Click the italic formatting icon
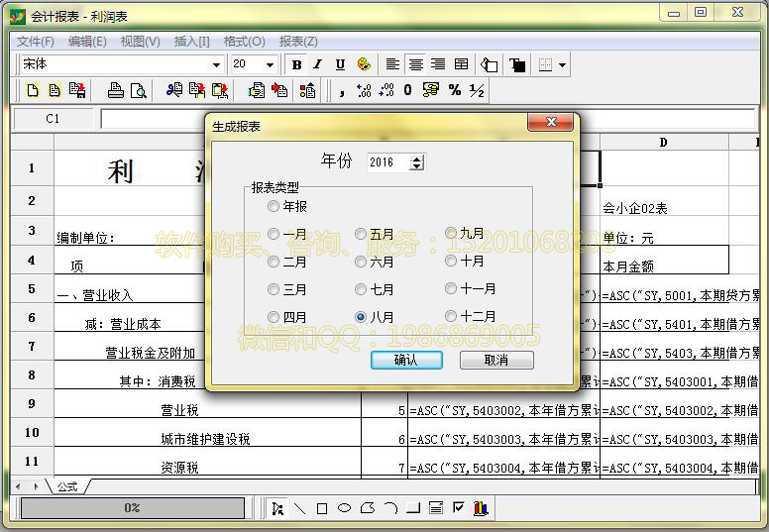769x532 pixels. (317, 64)
